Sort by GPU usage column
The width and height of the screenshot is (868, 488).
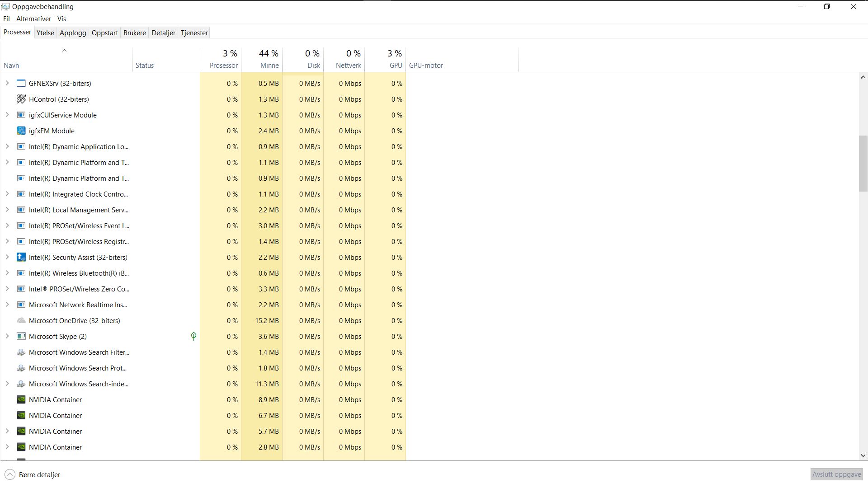385,60
